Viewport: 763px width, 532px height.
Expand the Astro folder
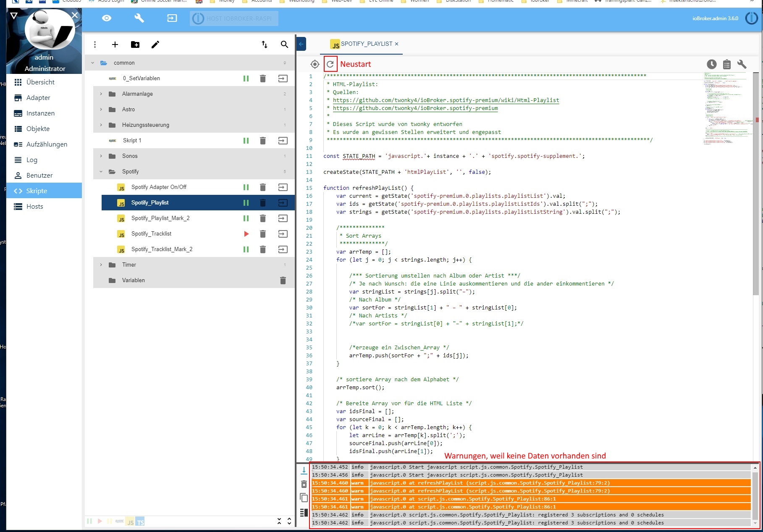101,110
